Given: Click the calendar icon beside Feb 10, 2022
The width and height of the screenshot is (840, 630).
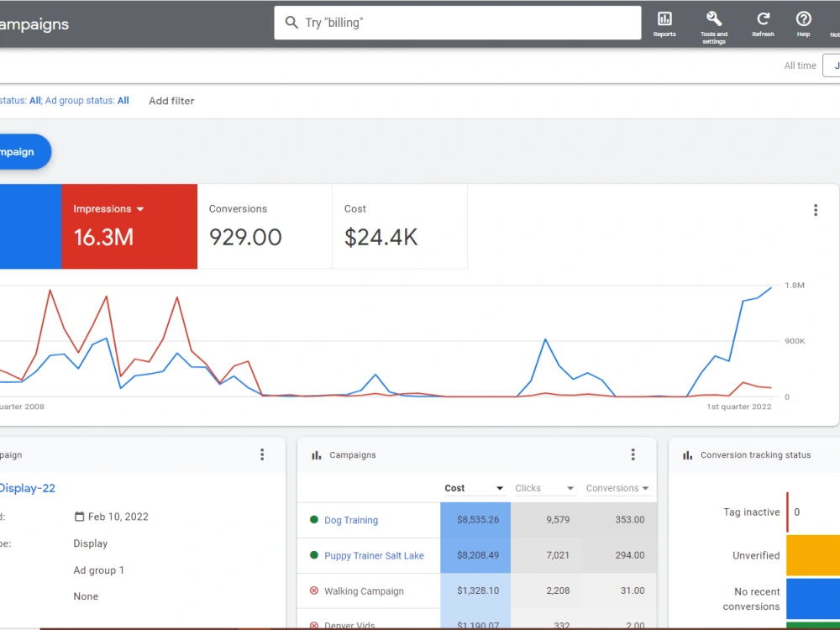Looking at the screenshot, I should (x=79, y=517).
